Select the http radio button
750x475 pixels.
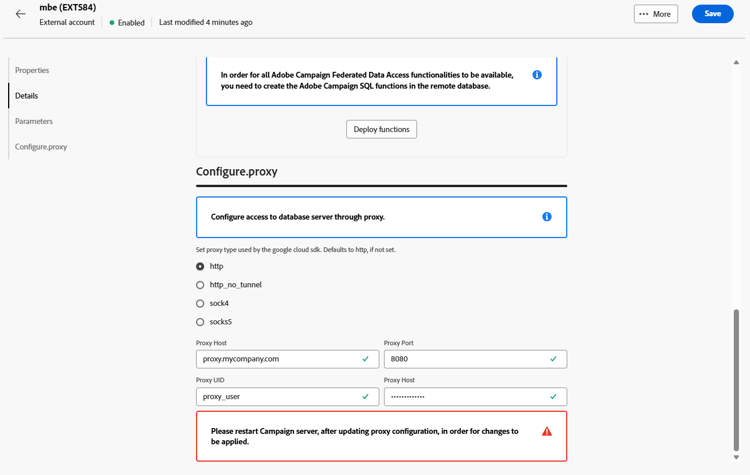(x=200, y=266)
